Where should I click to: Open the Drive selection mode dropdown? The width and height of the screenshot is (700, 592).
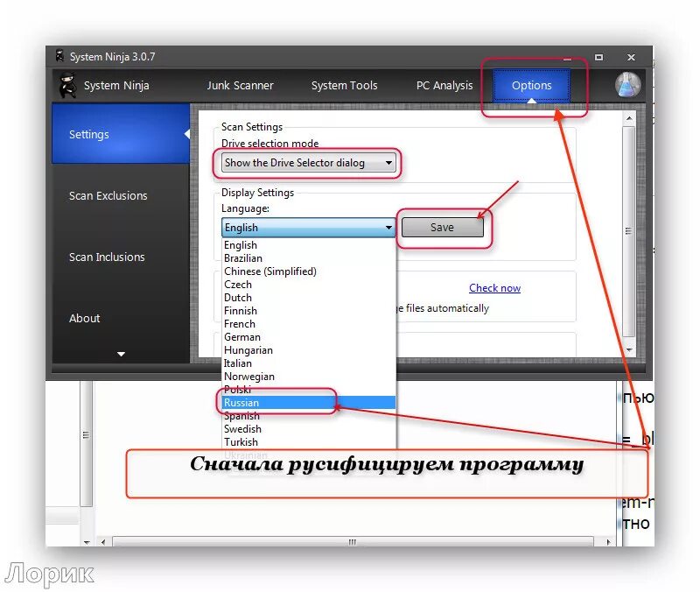click(x=309, y=163)
